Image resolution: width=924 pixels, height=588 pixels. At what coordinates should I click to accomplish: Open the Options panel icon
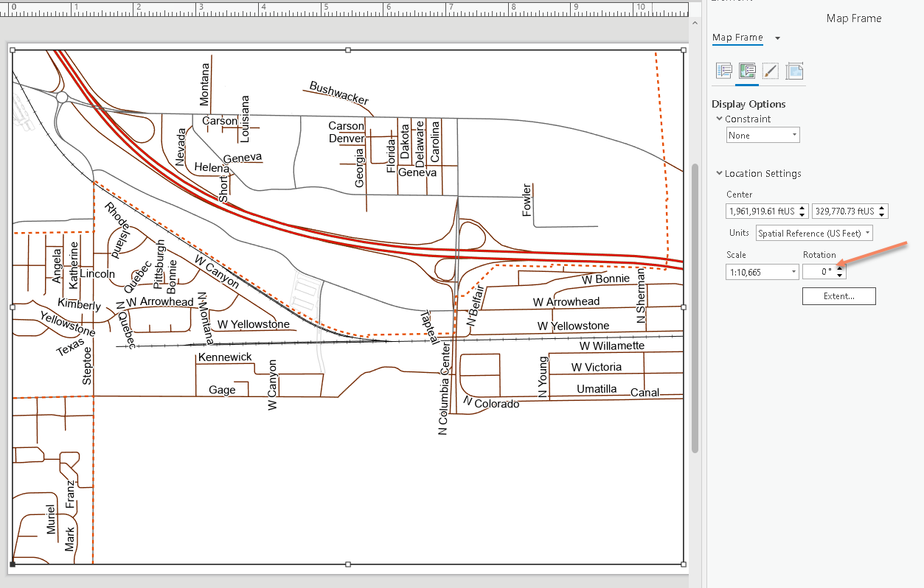point(723,71)
